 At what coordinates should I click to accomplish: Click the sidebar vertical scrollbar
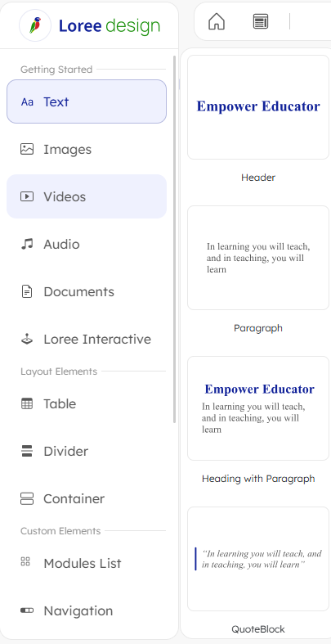(175, 240)
